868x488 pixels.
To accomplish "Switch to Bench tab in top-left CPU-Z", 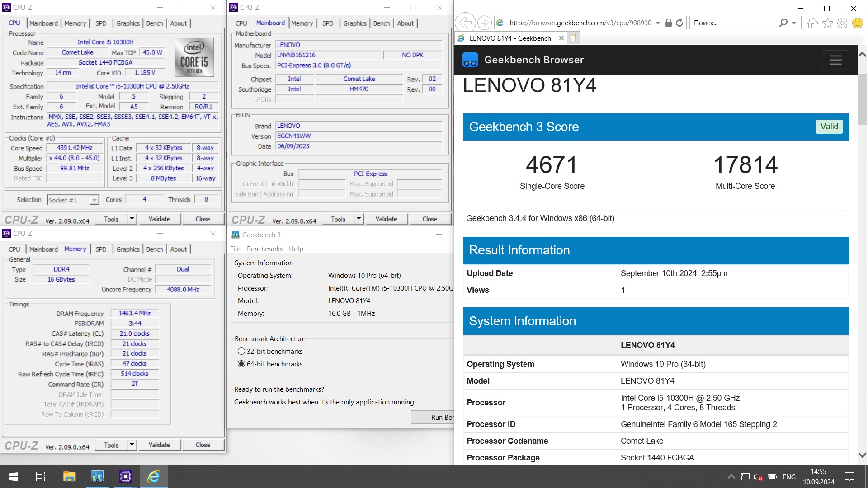I will click(155, 23).
